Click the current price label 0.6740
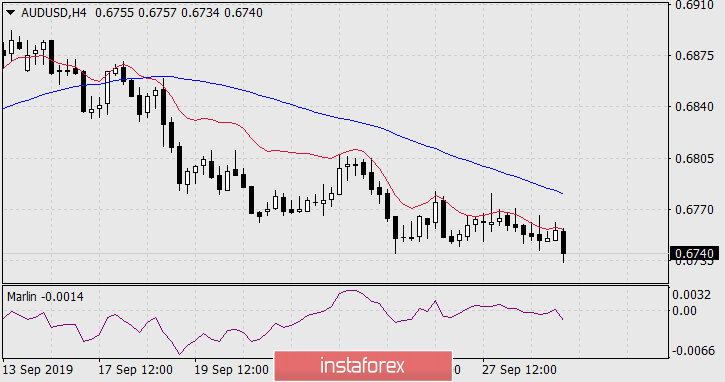This screenshot has height=382, width=725. tap(694, 253)
